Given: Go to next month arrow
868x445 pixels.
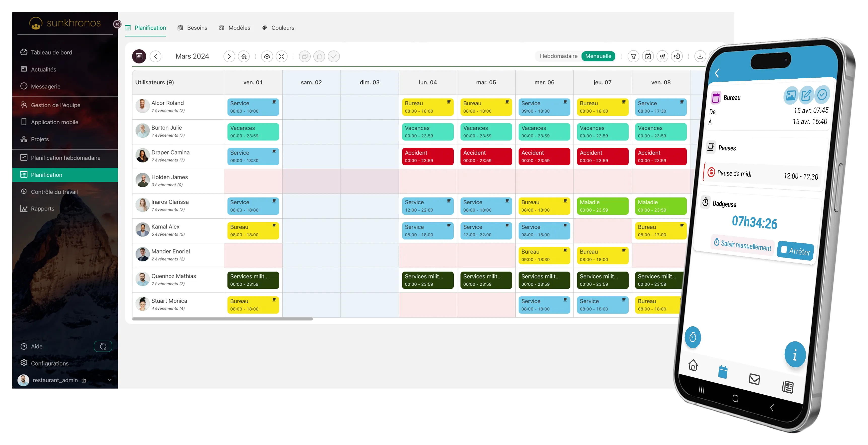Looking at the screenshot, I should point(229,56).
